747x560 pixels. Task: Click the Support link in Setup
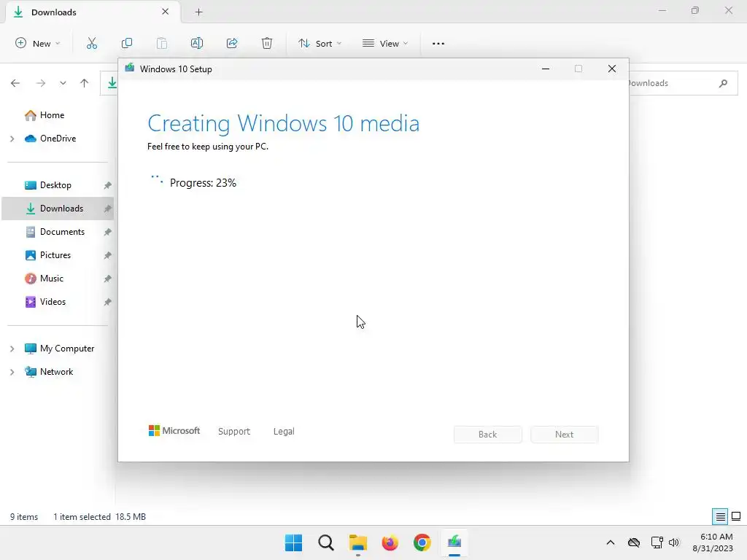pos(234,432)
